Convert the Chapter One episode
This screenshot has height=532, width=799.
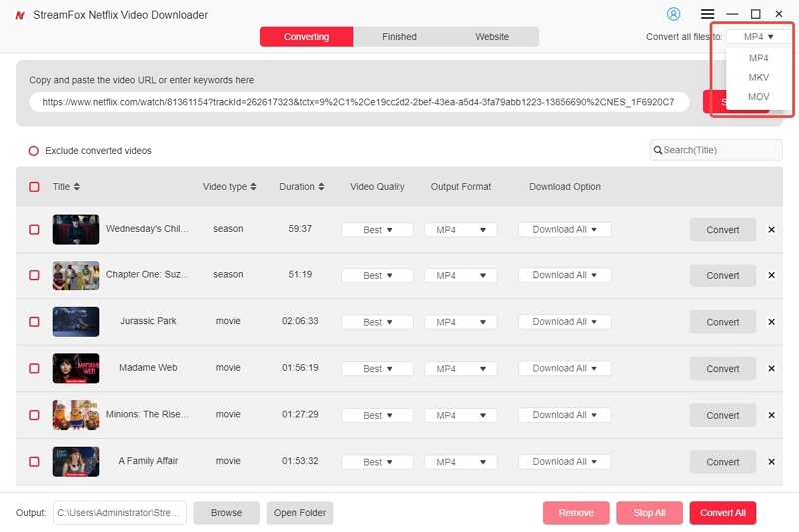point(722,275)
